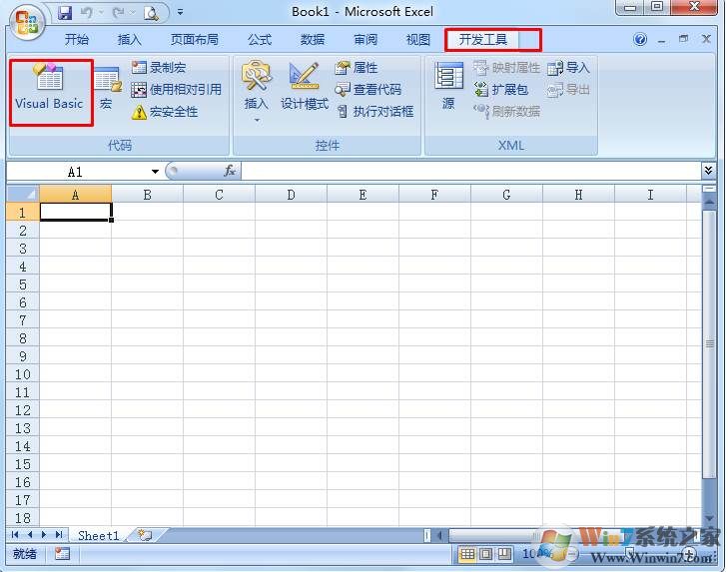Expand the formula bar

click(x=708, y=171)
